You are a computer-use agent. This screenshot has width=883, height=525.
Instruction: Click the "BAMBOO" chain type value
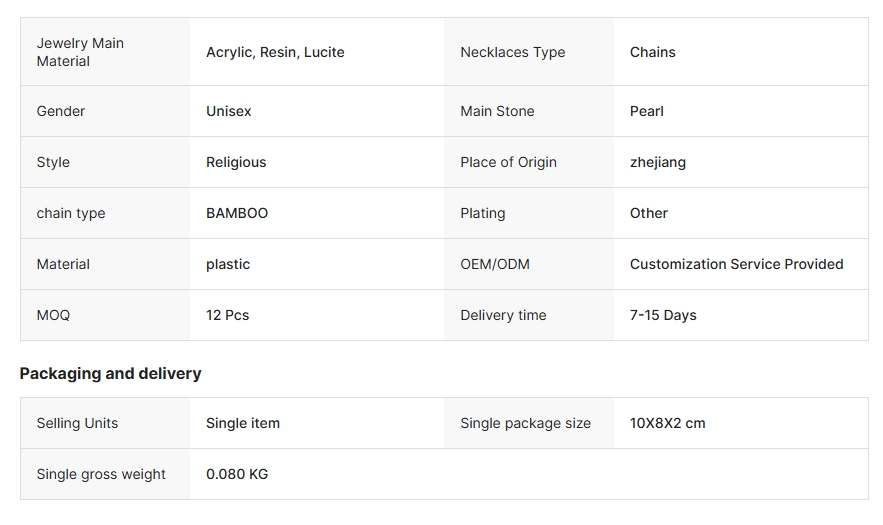(x=237, y=213)
